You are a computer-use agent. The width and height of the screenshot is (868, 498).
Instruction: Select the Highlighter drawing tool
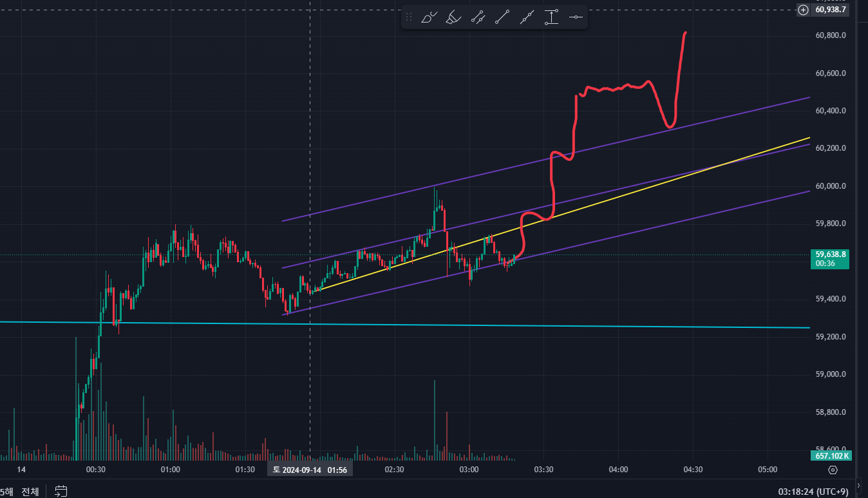pyautogui.click(x=453, y=17)
